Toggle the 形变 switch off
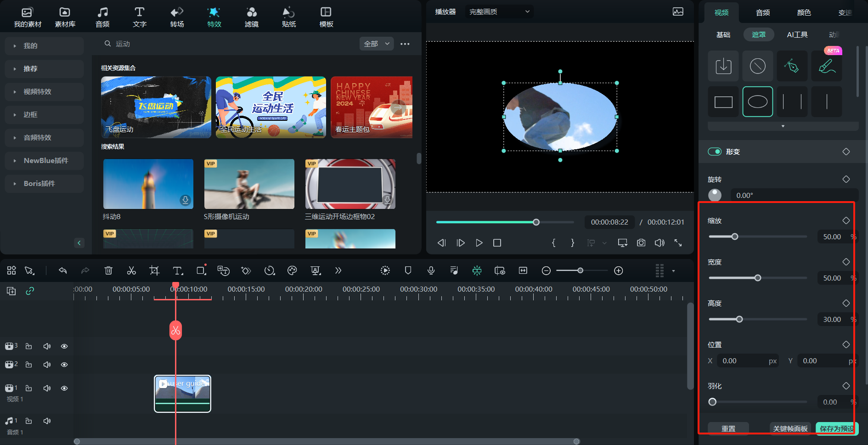The height and width of the screenshot is (445, 868). tap(715, 152)
